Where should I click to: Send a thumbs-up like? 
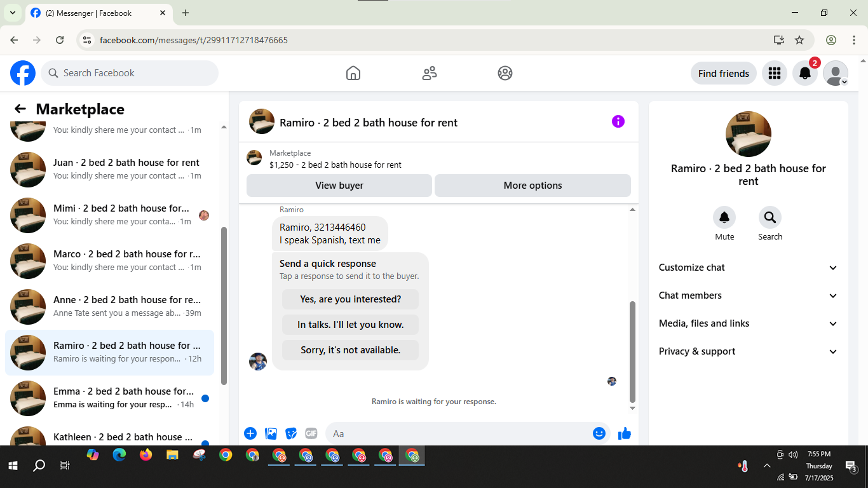pyautogui.click(x=625, y=433)
